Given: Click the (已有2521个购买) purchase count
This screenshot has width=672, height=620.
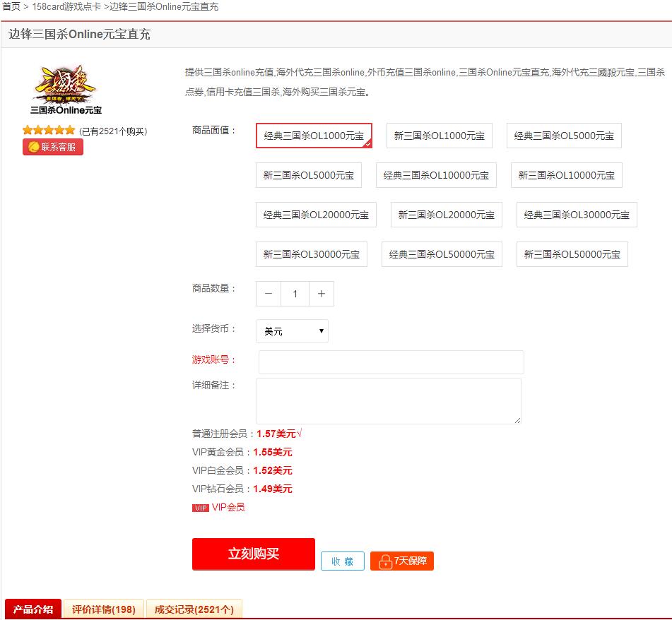Looking at the screenshot, I should click(113, 131).
